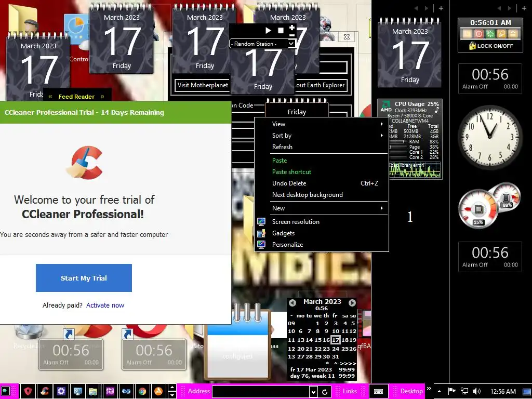Screen dimensions: 532x399
Task: Open the orange Avast icon in taskbar
Action: pyautogui.click(x=158, y=391)
